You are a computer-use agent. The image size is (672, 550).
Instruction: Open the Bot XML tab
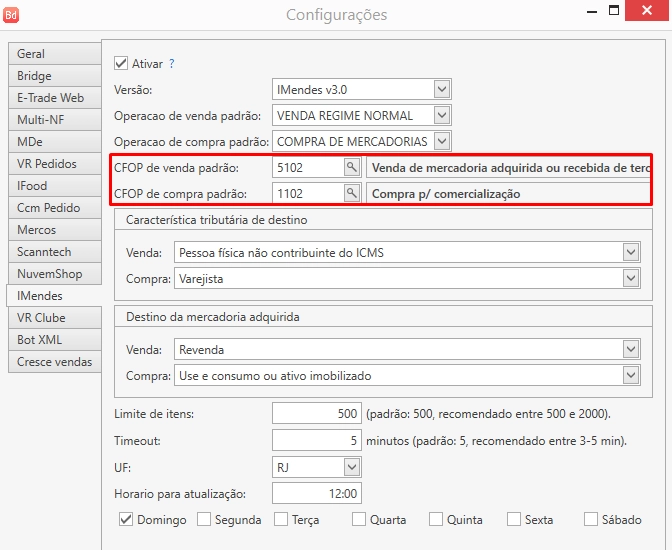pyautogui.click(x=54, y=340)
